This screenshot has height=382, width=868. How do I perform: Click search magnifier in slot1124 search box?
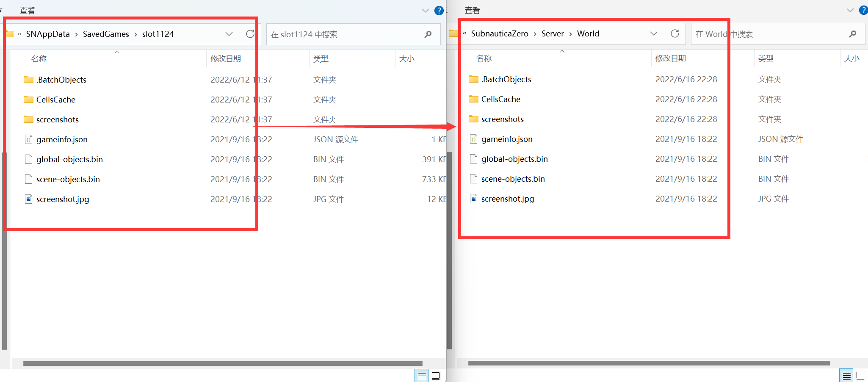[x=428, y=34]
